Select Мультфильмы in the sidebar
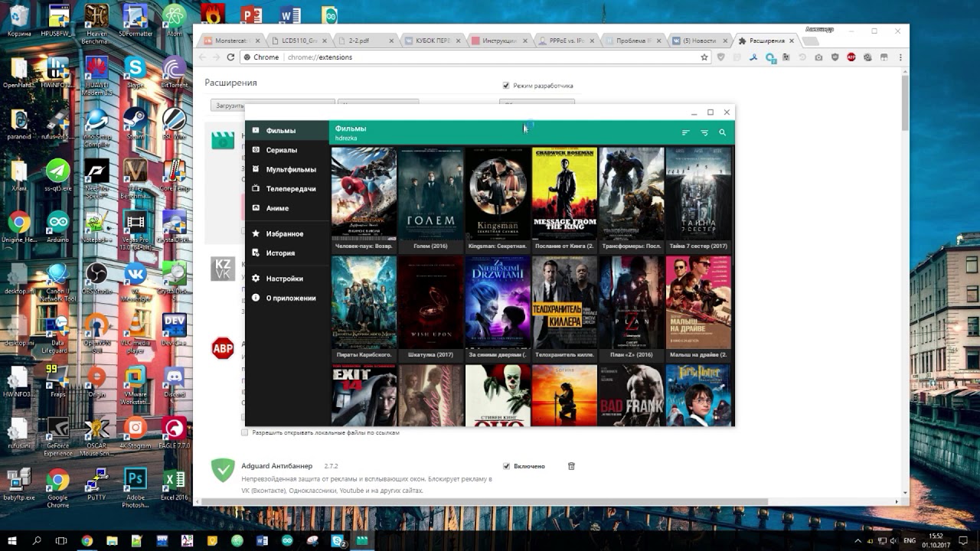 tap(287, 169)
